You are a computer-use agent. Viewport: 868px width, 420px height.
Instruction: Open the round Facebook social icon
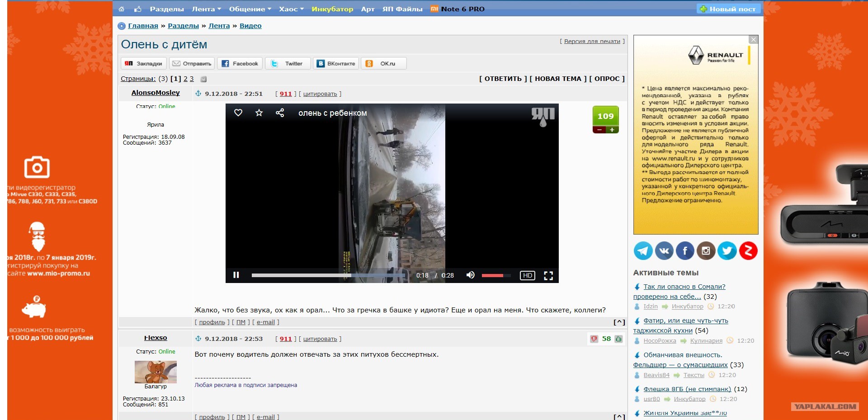(685, 250)
